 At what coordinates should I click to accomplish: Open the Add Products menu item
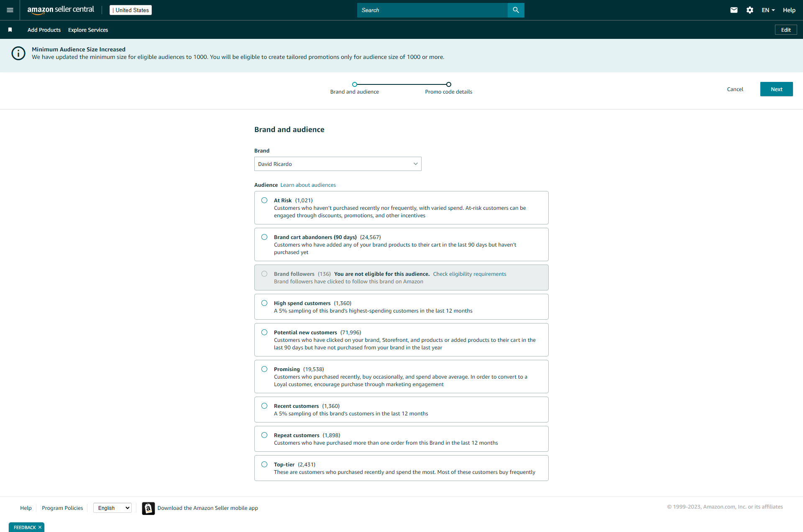point(44,30)
